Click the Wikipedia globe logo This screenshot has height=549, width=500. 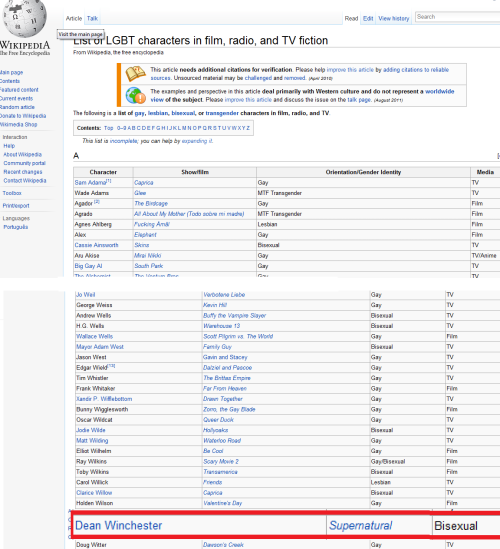tap(25, 18)
